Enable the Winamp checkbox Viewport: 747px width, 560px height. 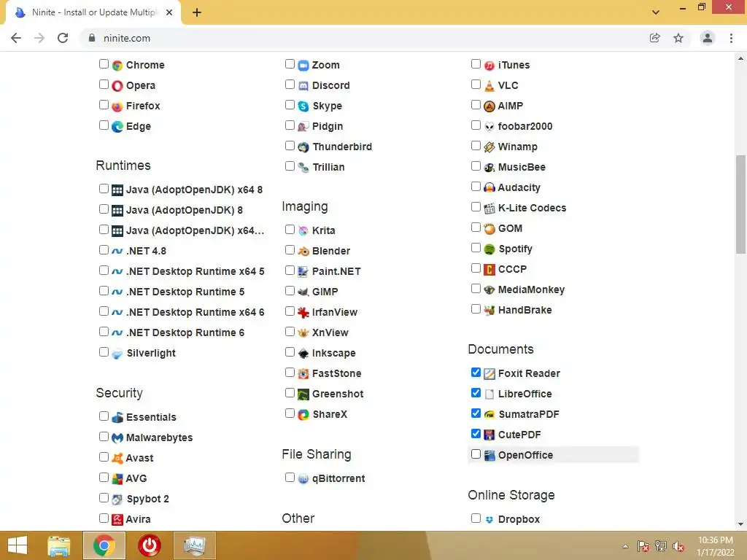point(476,146)
